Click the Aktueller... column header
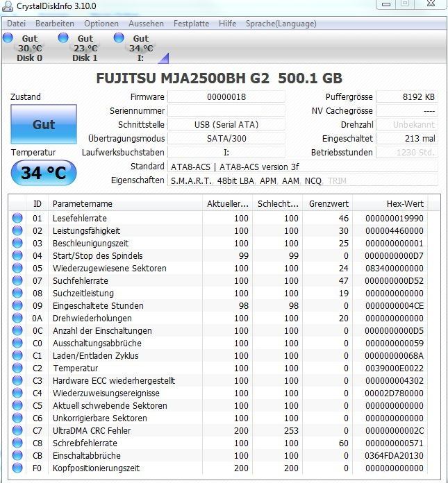The height and width of the screenshot is (483, 448). coord(228,203)
